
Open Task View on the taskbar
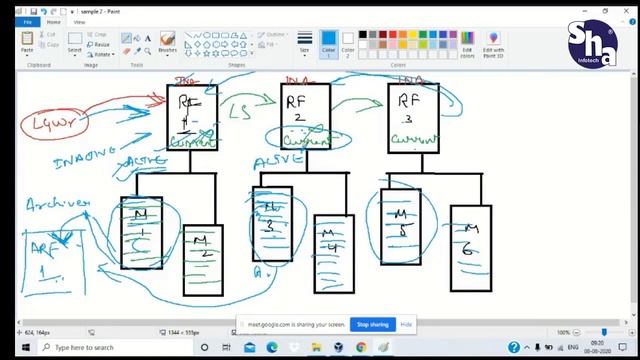[x=226, y=347]
